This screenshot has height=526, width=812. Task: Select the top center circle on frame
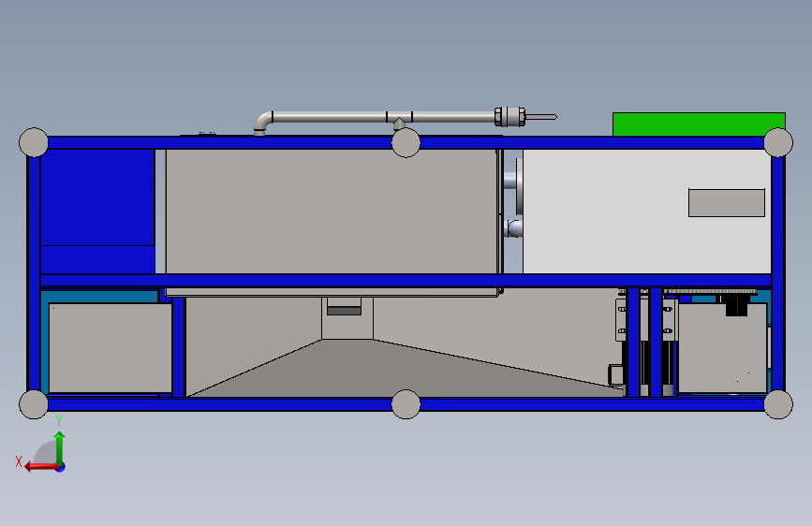click(406, 142)
